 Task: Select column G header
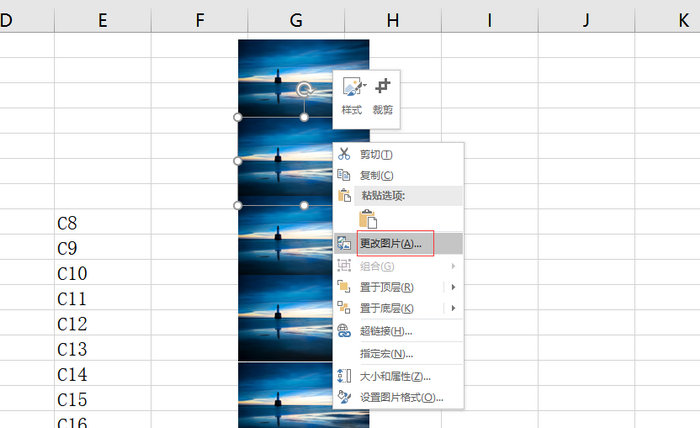pyautogui.click(x=296, y=20)
